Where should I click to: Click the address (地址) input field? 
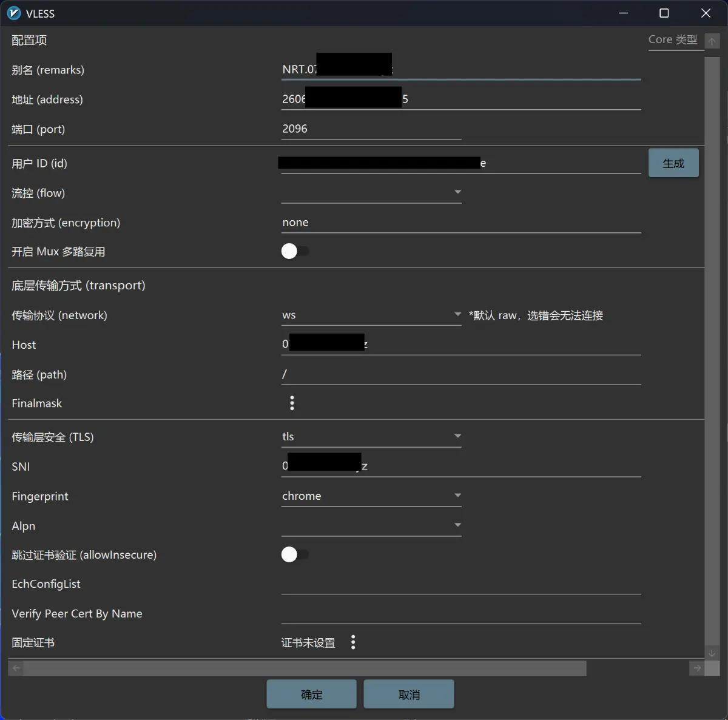tap(461, 99)
